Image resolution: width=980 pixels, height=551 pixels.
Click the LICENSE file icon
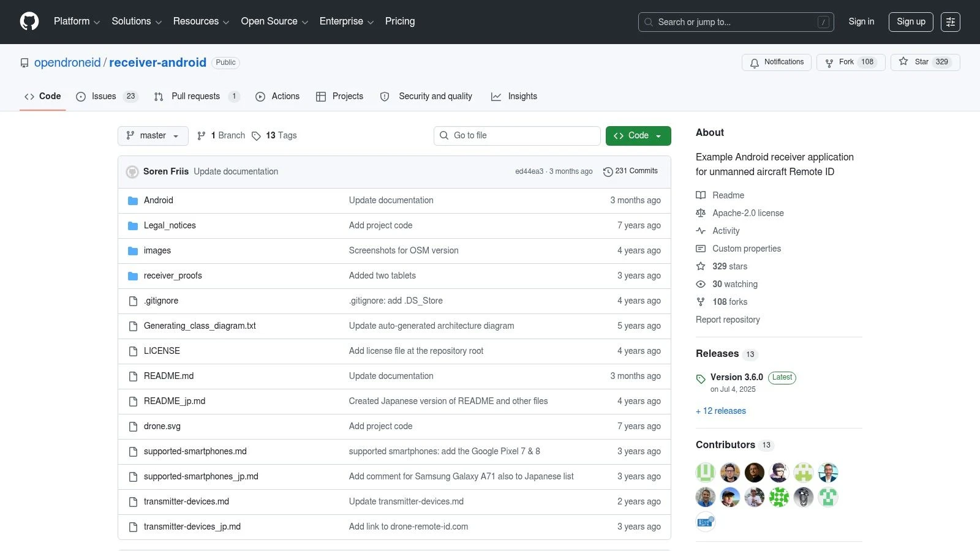pos(133,351)
